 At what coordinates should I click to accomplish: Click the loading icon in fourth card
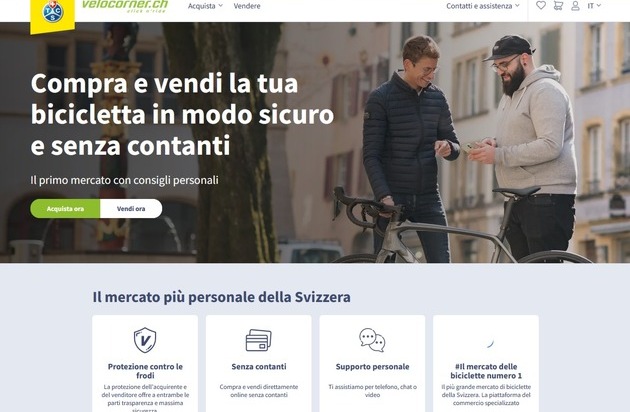point(490,343)
